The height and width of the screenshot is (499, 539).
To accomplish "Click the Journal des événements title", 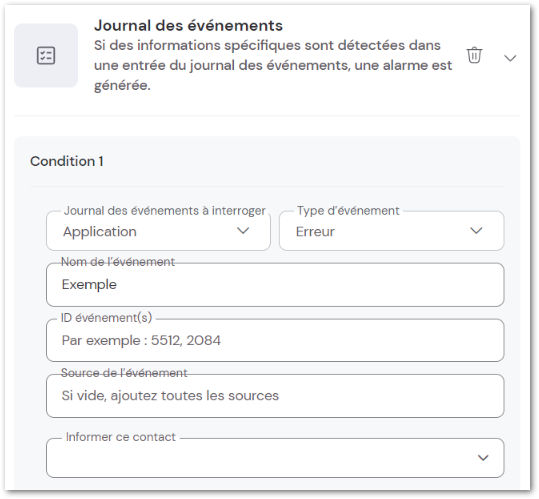I will click(188, 26).
